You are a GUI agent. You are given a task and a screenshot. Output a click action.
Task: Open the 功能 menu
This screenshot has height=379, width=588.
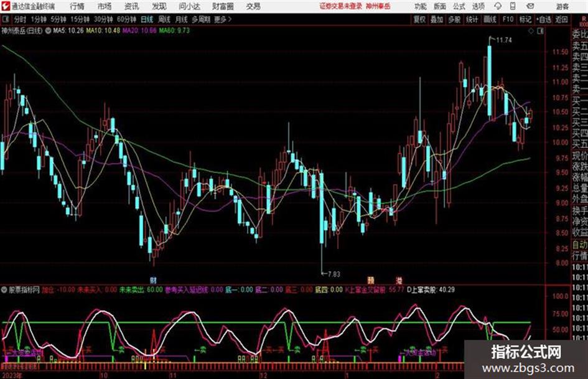coord(421,6)
